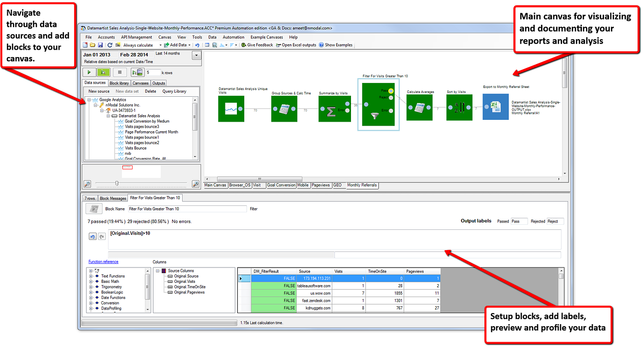Click the yellow Pass output connector
Screen dimensions: 644x362
391,91
